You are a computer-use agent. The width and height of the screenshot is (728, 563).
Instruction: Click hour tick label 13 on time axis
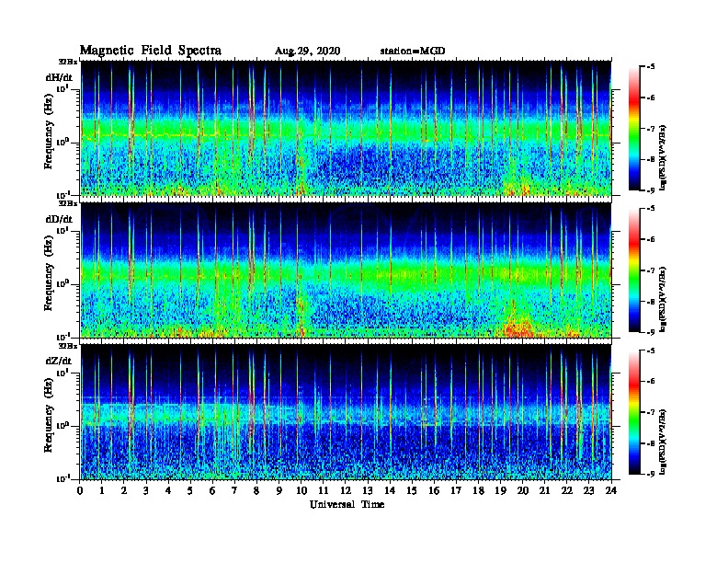pyautogui.click(x=368, y=491)
